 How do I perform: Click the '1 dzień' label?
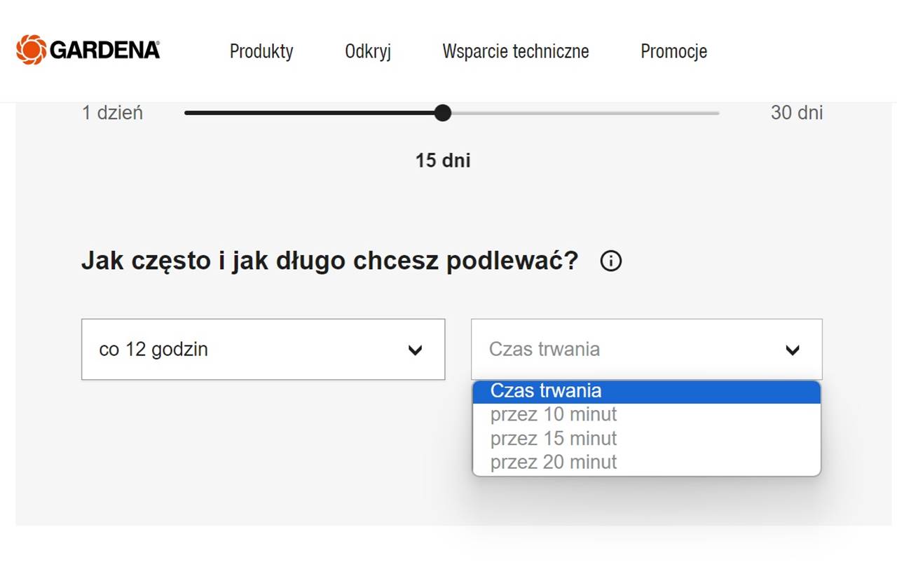pos(113,113)
